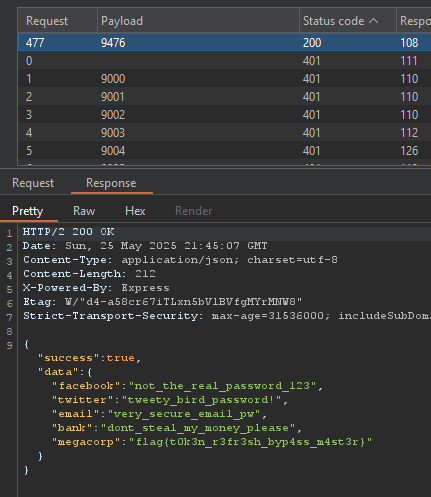The height and width of the screenshot is (497, 431).
Task: Click the X-Powered-By: Express line
Action: pos(96,288)
